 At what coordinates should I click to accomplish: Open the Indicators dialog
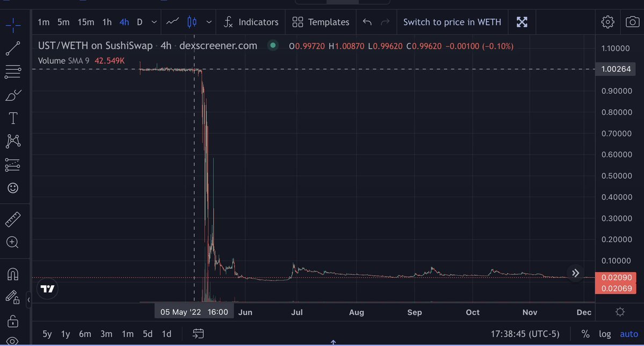click(250, 22)
